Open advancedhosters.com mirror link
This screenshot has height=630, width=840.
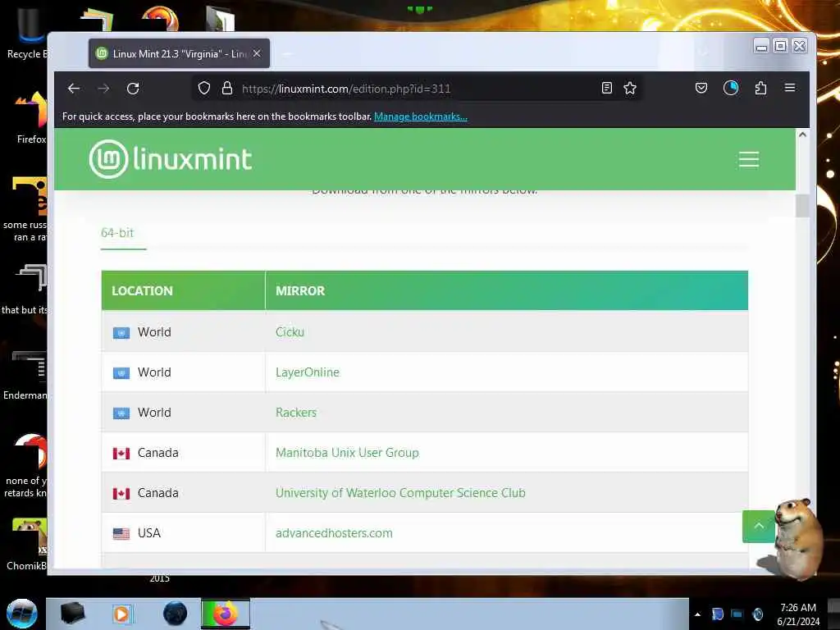tap(335, 533)
